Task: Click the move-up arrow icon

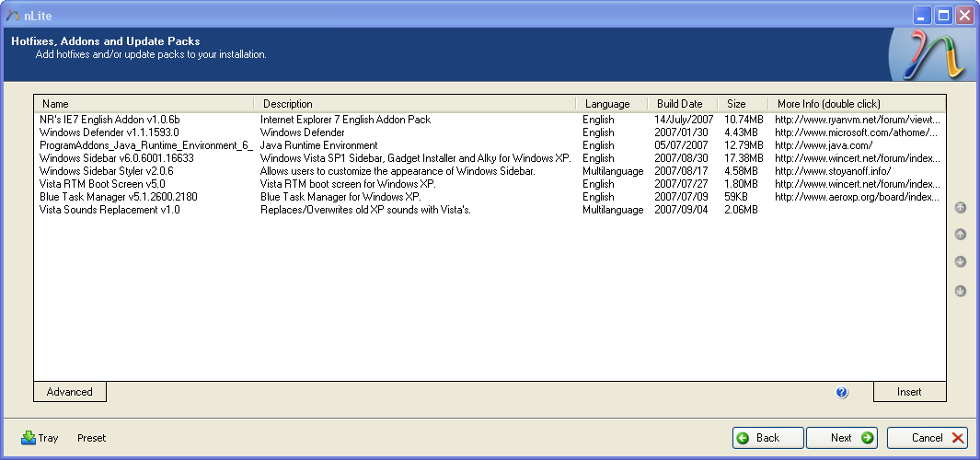Action: [x=960, y=235]
